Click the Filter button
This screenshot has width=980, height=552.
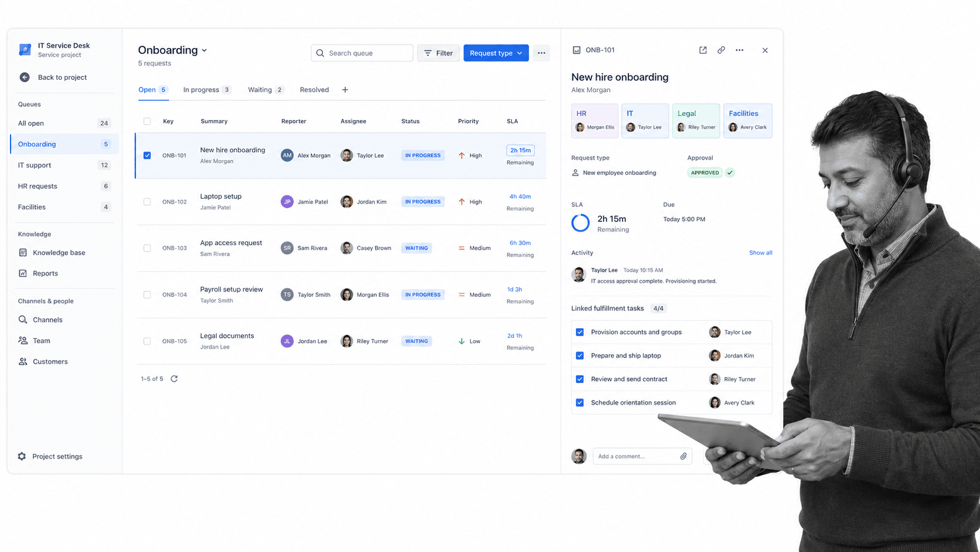click(x=438, y=53)
